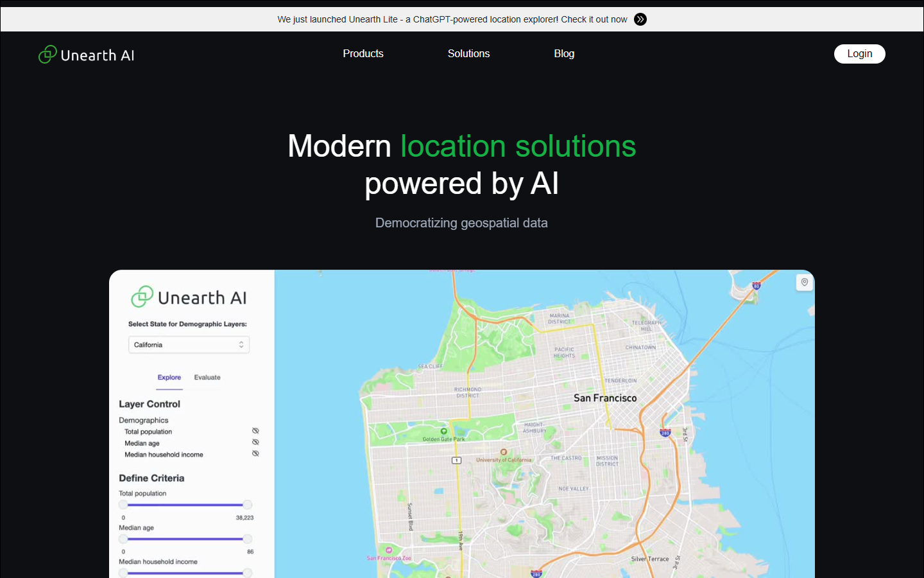924x578 pixels.
Task: Click the Median household income slider track
Action: [x=185, y=573]
